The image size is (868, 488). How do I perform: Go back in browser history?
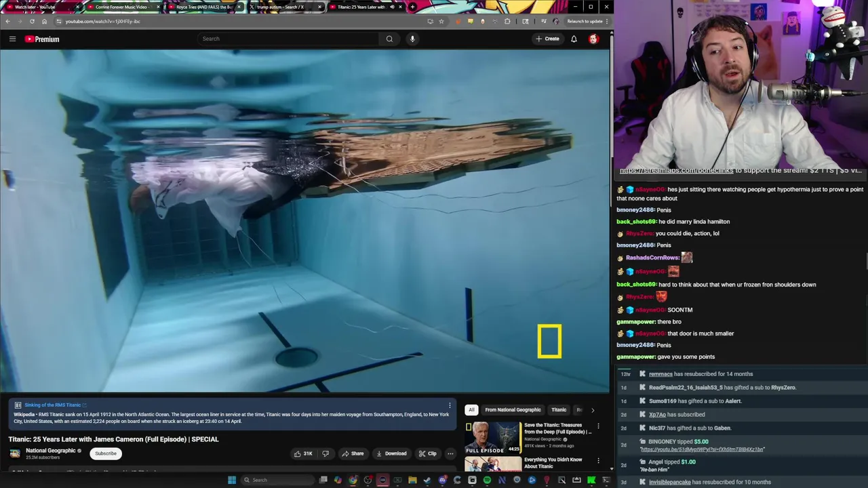click(x=7, y=21)
